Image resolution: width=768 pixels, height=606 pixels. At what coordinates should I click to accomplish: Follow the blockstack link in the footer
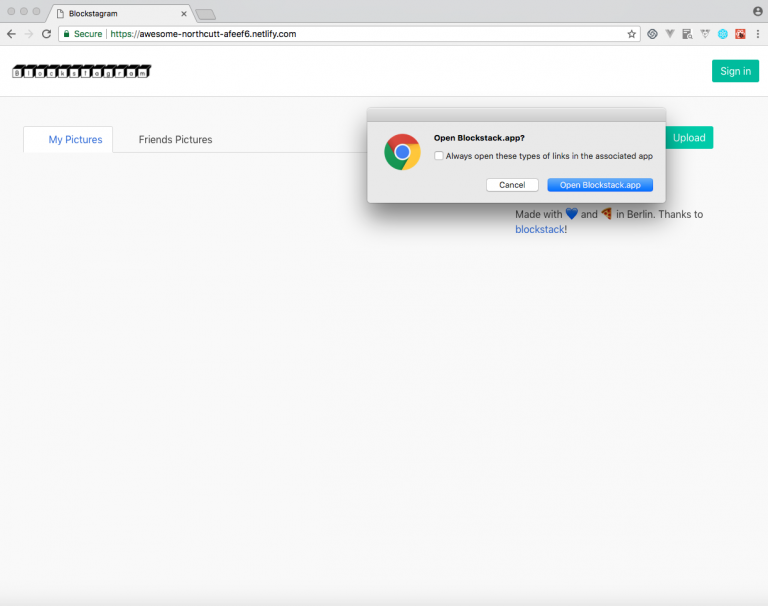click(x=539, y=229)
